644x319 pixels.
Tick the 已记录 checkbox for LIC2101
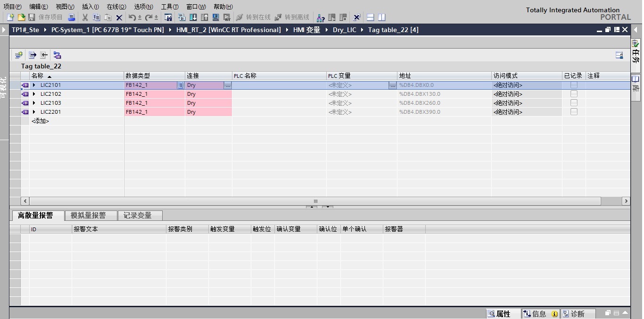[x=574, y=85]
